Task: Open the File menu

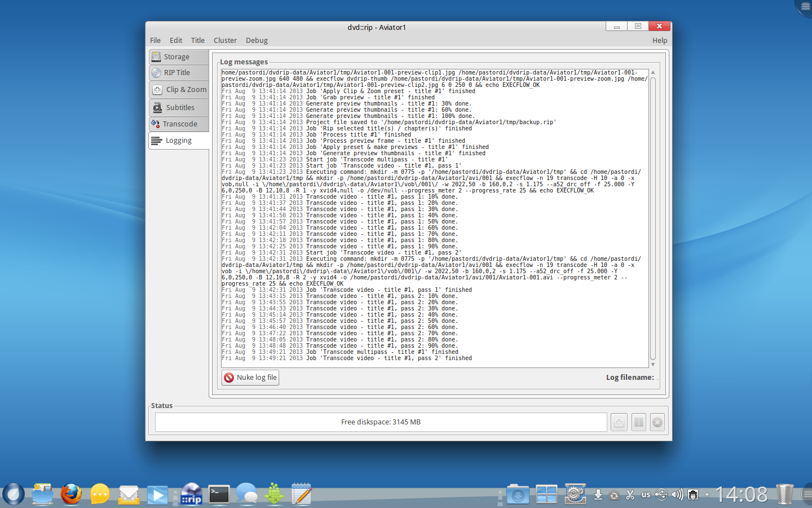Action: 155,41
